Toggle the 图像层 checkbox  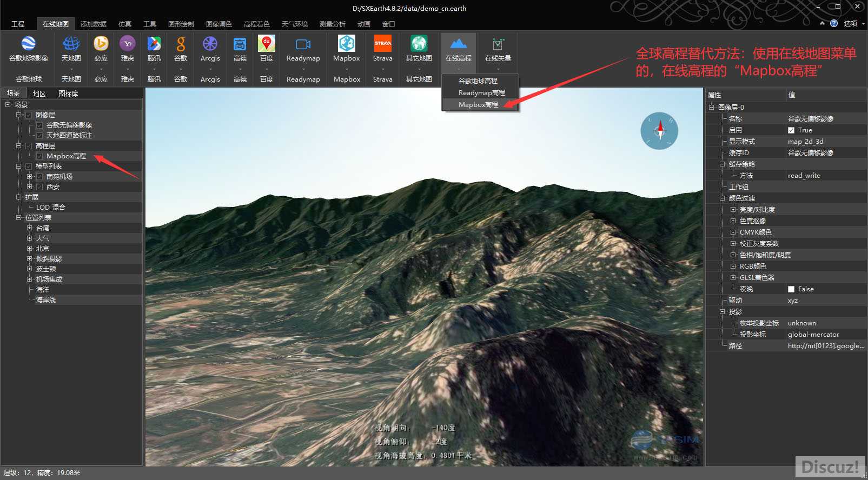coord(29,115)
